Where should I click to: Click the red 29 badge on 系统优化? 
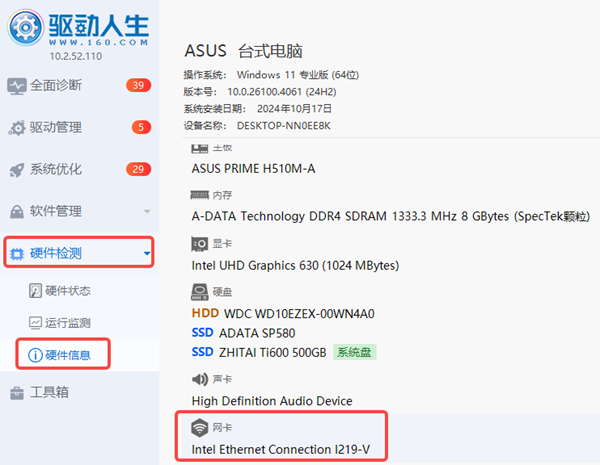(x=138, y=169)
